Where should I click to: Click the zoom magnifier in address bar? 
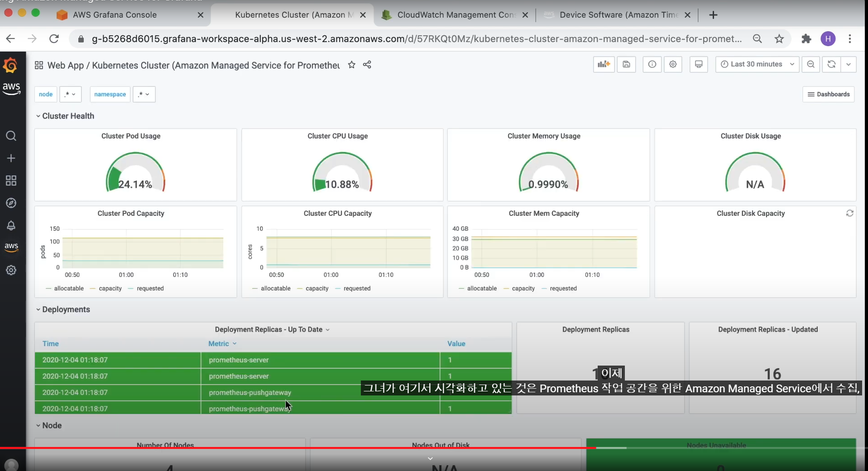coord(757,39)
